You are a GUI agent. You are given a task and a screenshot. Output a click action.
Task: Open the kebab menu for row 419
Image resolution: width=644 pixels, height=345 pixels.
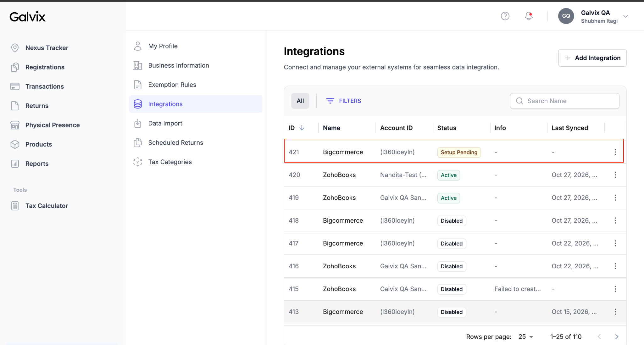(615, 198)
